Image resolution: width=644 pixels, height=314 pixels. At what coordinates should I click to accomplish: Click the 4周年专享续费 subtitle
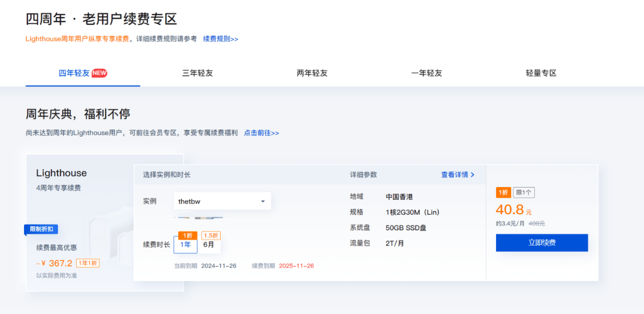coord(59,188)
